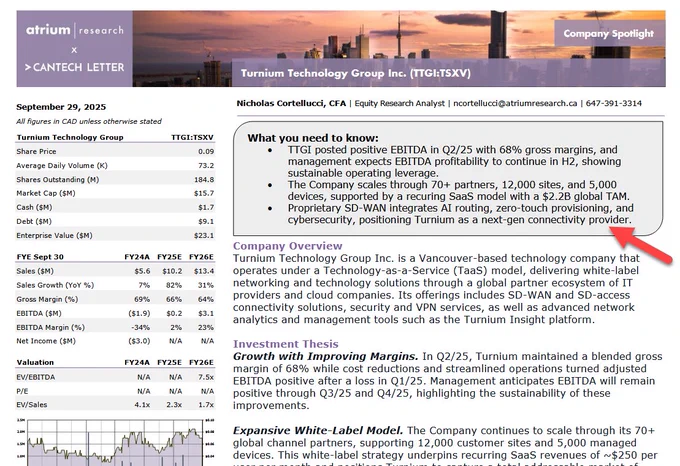The image size is (680, 466).
Task: Click the 'Expansive White-Label Model.' subheading
Action: pyautogui.click(x=318, y=430)
